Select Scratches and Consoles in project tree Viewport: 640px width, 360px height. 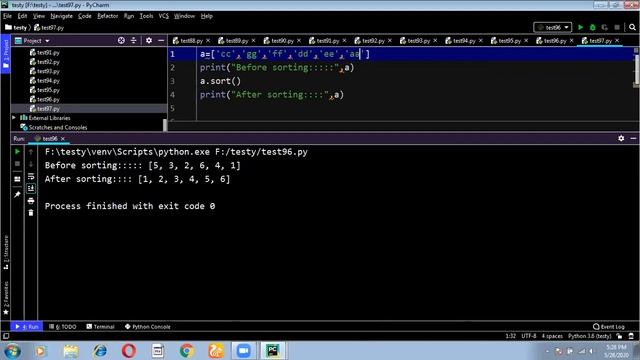58,127
